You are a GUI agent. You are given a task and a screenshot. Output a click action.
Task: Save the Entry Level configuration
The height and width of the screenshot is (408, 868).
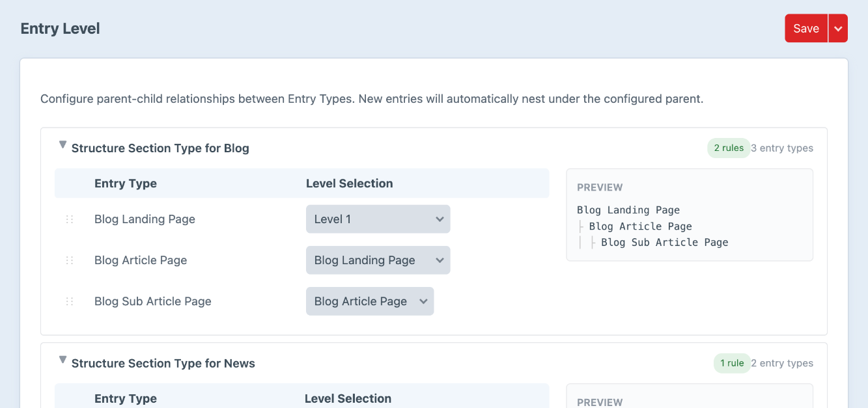pyautogui.click(x=805, y=28)
